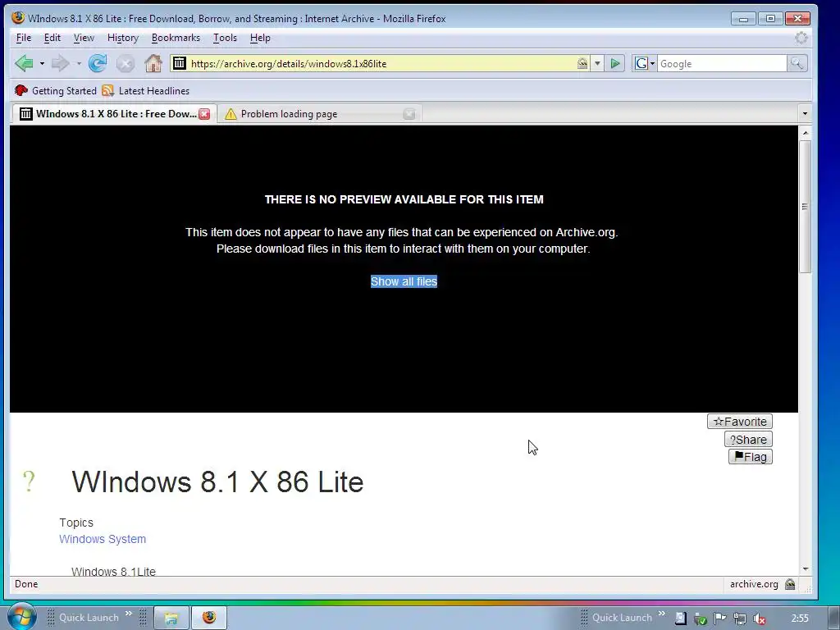Click the Stop loading button
The image size is (840, 630).
pyautogui.click(x=126, y=64)
